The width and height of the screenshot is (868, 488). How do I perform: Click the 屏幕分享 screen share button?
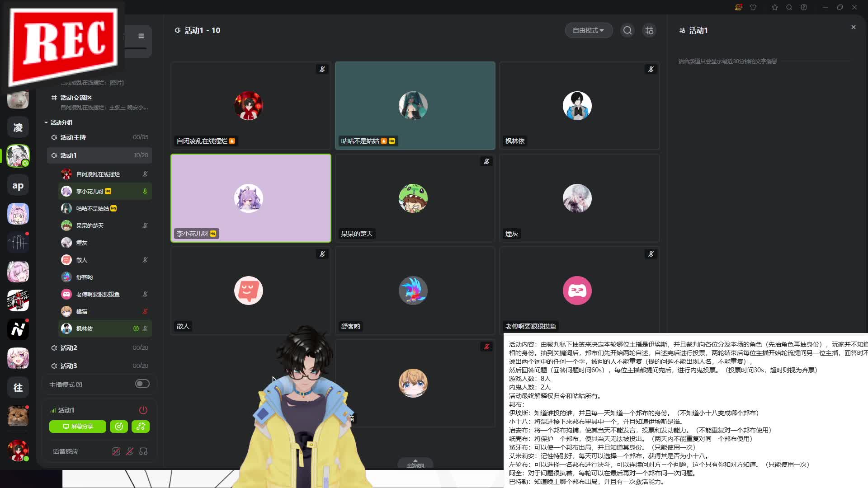tap(77, 426)
